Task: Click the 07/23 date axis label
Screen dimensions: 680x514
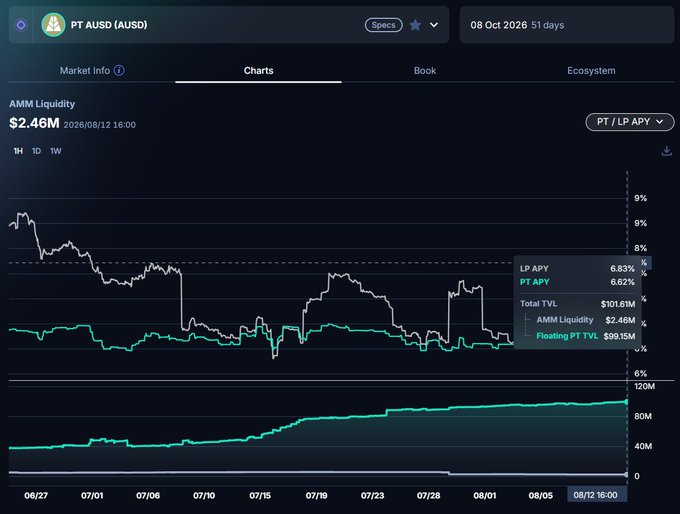Action: click(373, 495)
